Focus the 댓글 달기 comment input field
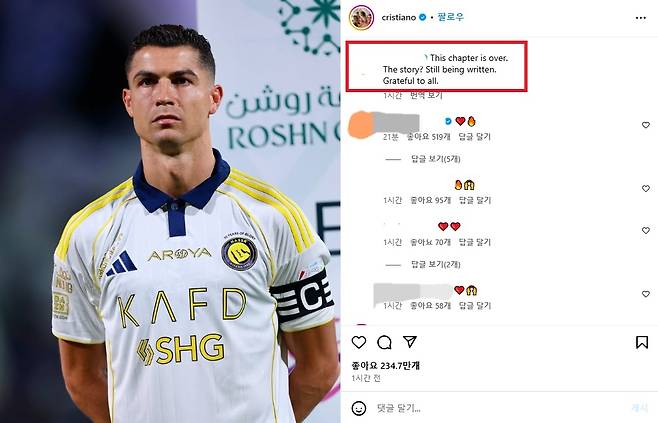The image size is (658, 423). point(499,408)
